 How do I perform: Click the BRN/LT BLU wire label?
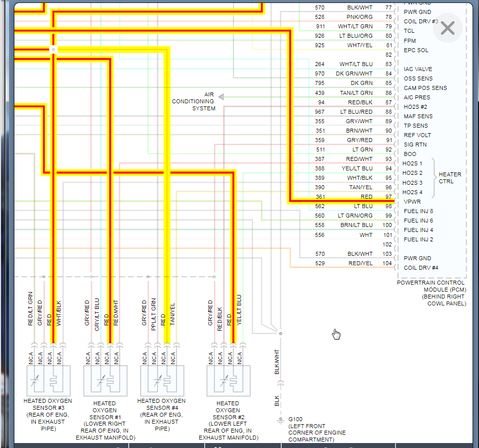coord(356,225)
